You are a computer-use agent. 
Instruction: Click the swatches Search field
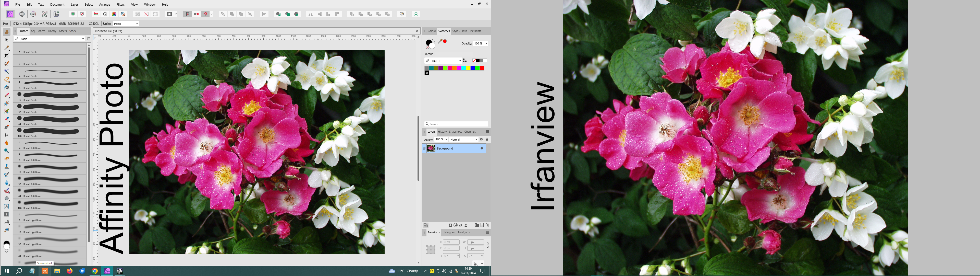tap(456, 124)
